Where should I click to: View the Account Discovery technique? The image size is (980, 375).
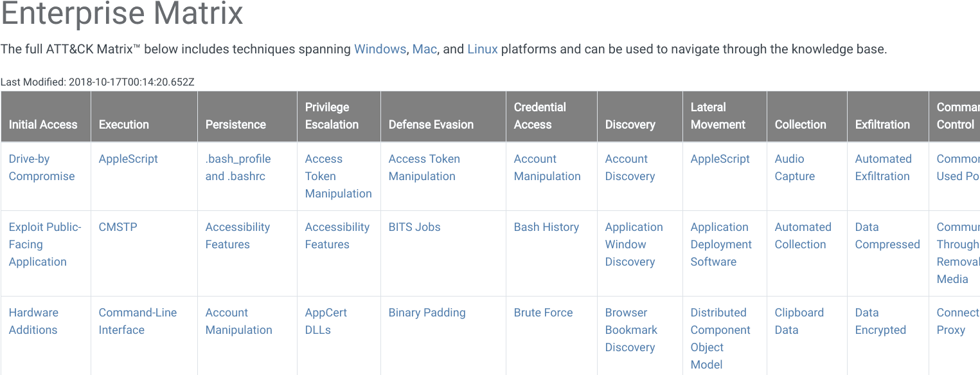coord(630,167)
